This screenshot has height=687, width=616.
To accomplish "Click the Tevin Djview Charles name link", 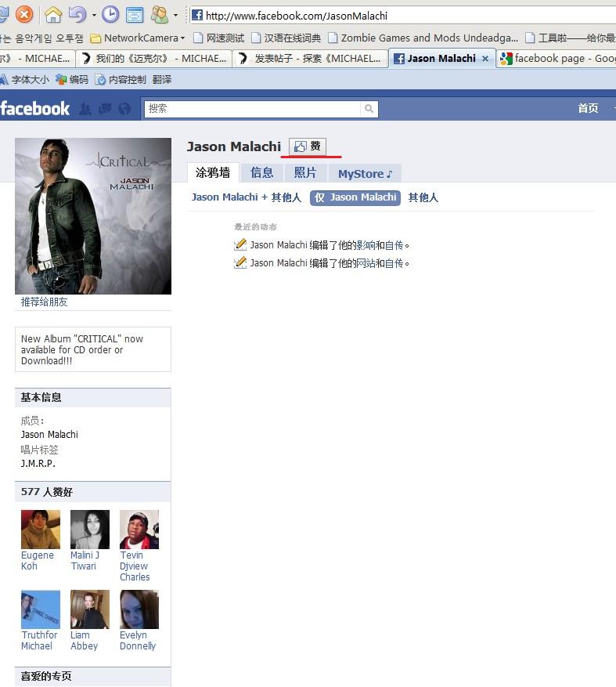I will (135, 566).
